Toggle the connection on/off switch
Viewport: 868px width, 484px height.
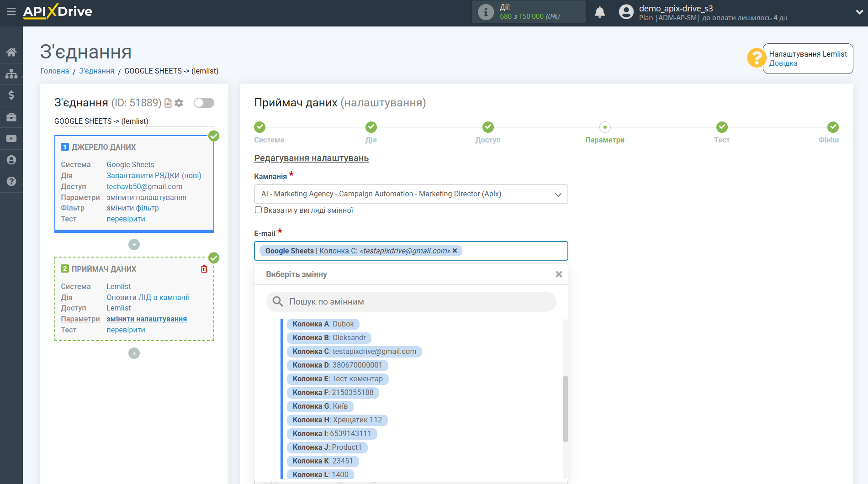pos(204,103)
